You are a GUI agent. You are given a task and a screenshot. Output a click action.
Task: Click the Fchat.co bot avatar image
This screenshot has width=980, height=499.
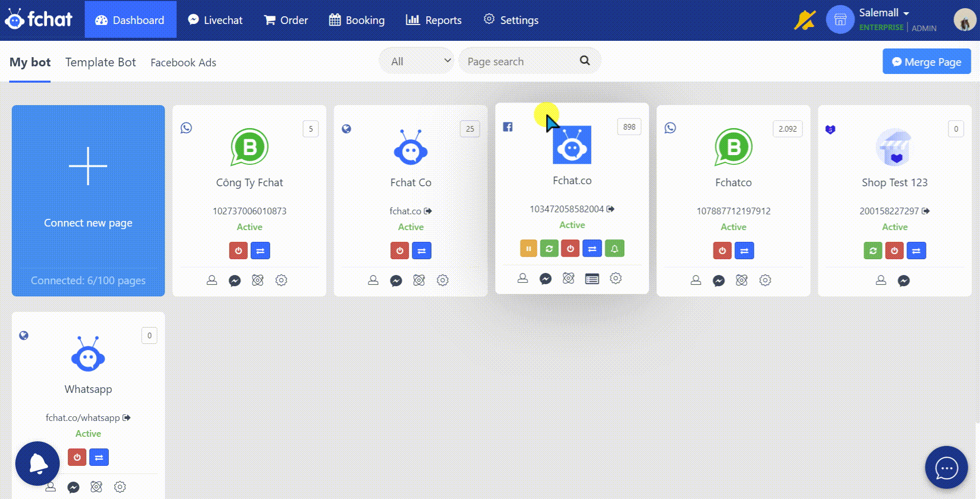click(572, 145)
